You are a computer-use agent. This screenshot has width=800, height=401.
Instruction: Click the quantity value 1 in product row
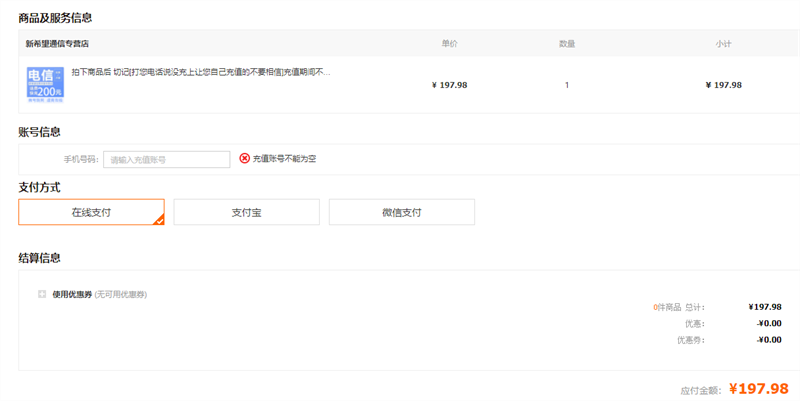(567, 85)
